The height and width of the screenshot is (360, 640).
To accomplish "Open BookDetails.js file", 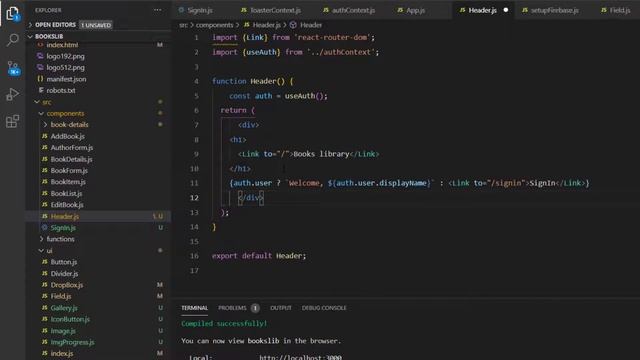I will tap(71, 159).
